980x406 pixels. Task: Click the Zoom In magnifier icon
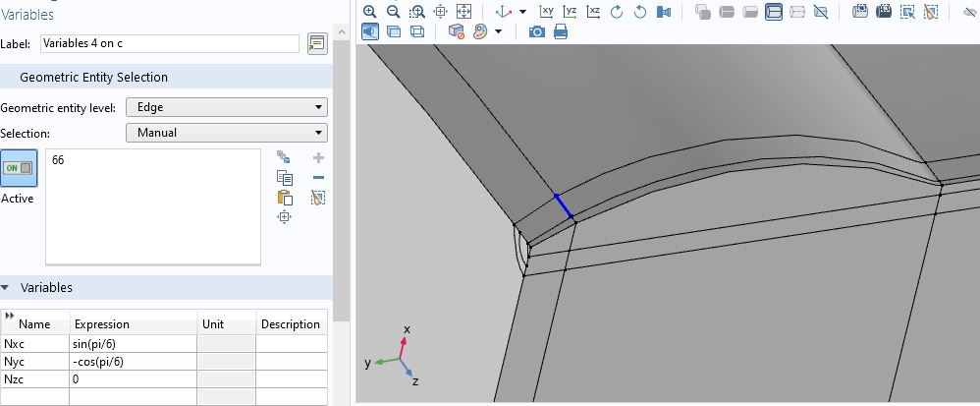[369, 12]
